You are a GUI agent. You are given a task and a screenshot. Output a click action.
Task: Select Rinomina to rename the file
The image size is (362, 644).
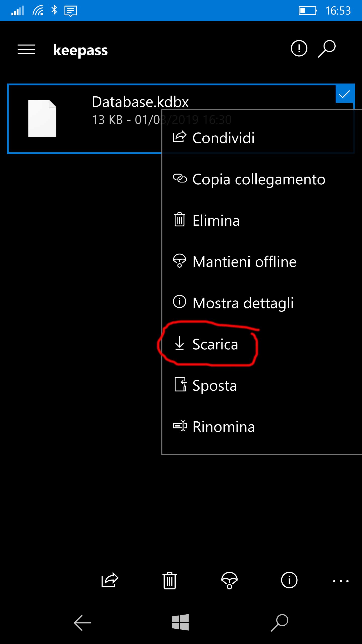(223, 427)
